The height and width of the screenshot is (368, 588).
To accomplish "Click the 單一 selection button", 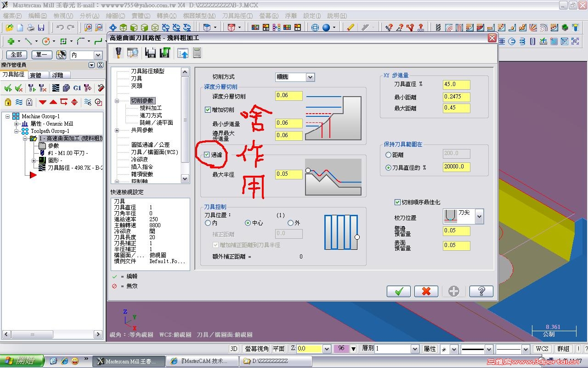I will pyautogui.click(x=42, y=55).
